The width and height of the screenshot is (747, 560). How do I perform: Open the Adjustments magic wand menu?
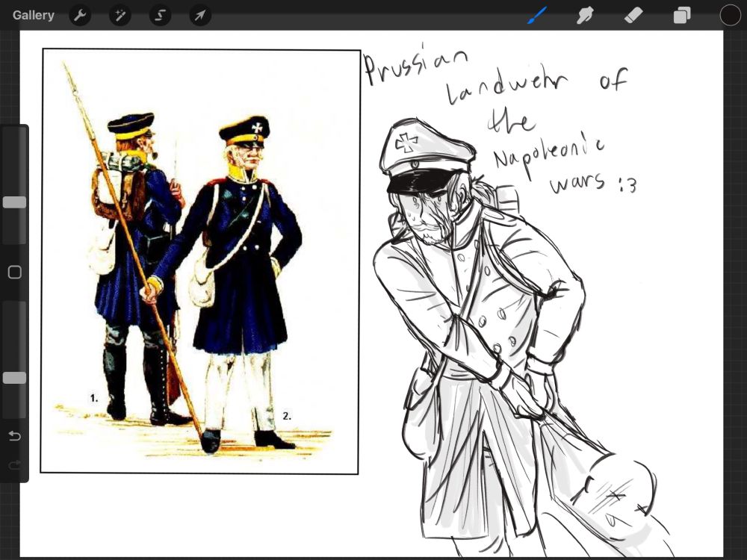click(120, 16)
